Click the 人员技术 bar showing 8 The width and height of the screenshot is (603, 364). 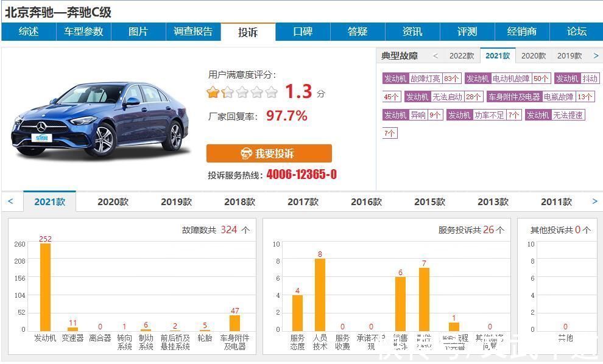[x=320, y=295]
